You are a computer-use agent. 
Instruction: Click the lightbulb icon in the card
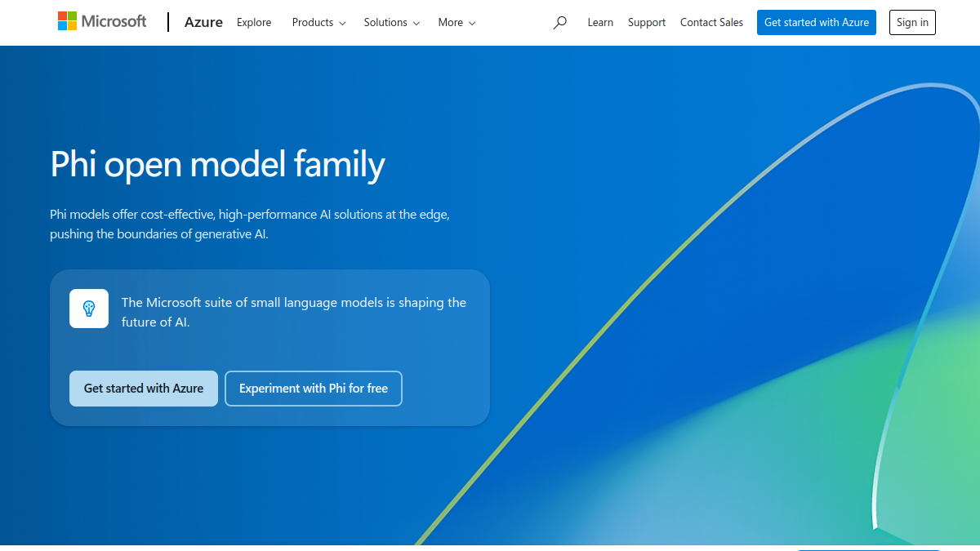(89, 309)
